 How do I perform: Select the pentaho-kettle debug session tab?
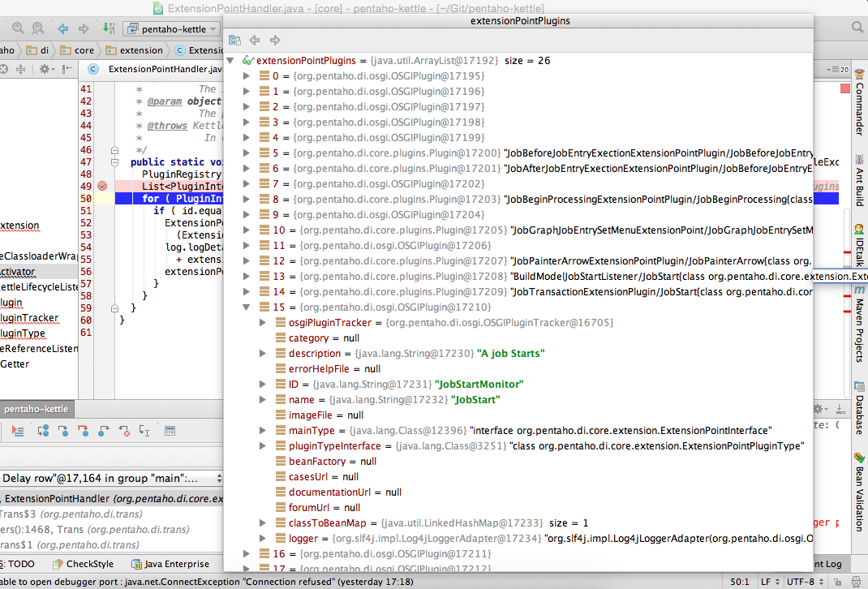(x=37, y=409)
